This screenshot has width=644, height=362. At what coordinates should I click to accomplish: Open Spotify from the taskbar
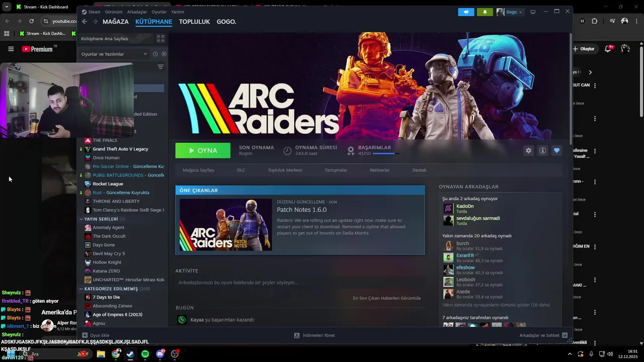click(x=145, y=354)
